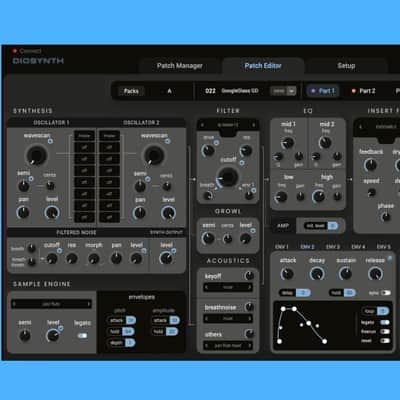400x400 pixels.
Task: Next Sample Engine sample right arrow
Action: [x=89, y=304]
